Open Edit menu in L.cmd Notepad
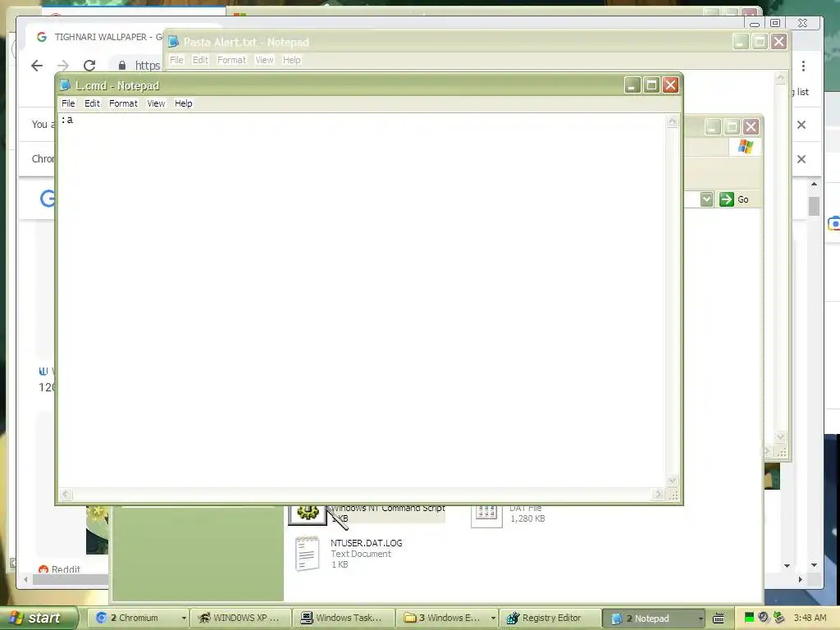840x630 pixels. click(x=92, y=103)
